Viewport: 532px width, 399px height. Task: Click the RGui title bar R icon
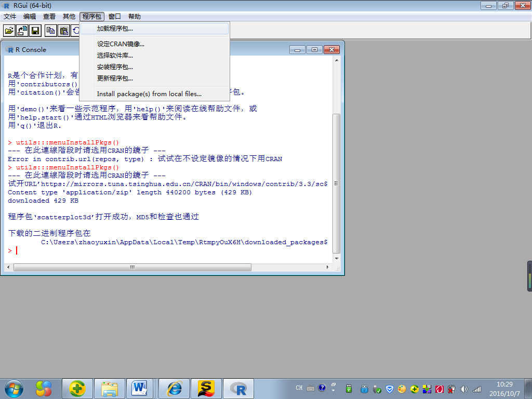point(5,5)
